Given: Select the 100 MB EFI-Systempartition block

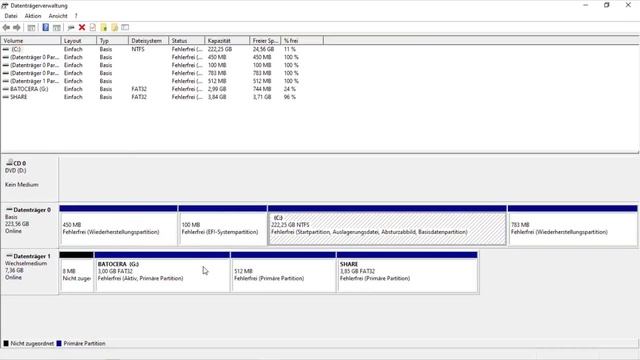Looking at the screenshot, I should (x=223, y=225).
